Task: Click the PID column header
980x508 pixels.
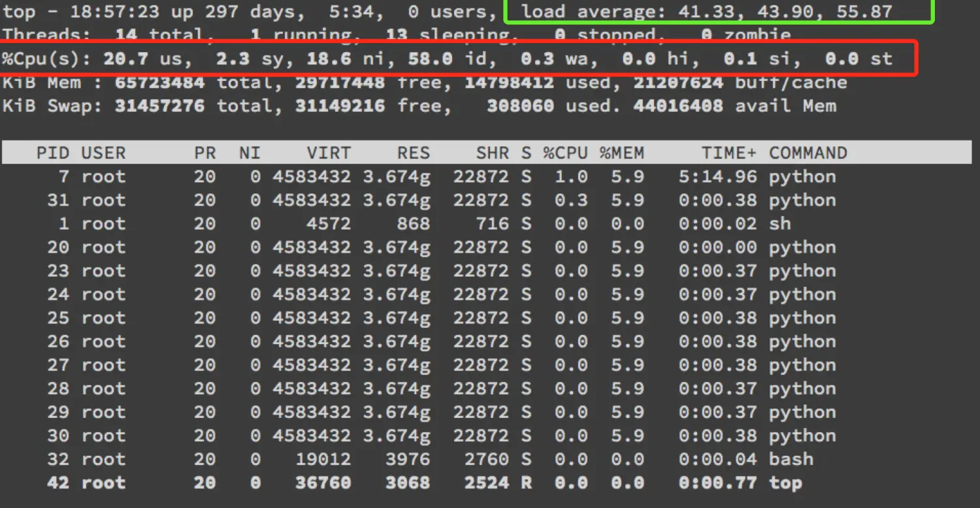Action: tap(53, 153)
